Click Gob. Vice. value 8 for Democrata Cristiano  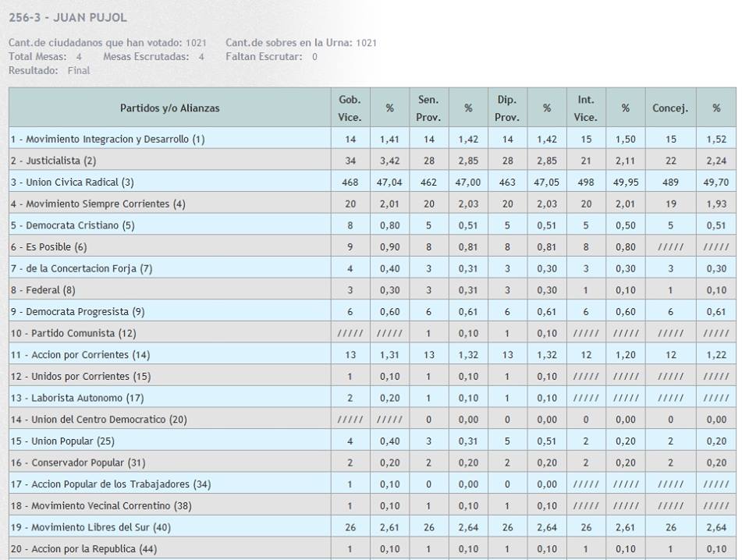[x=350, y=225]
